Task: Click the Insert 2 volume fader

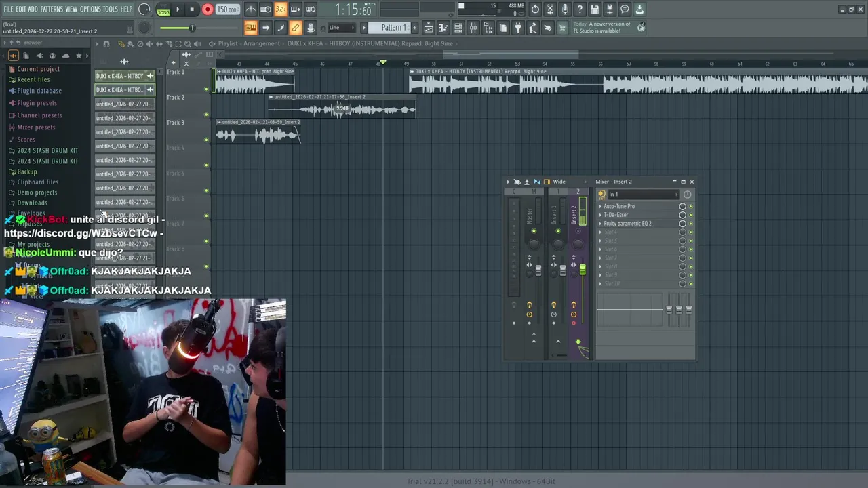Action: click(582, 270)
